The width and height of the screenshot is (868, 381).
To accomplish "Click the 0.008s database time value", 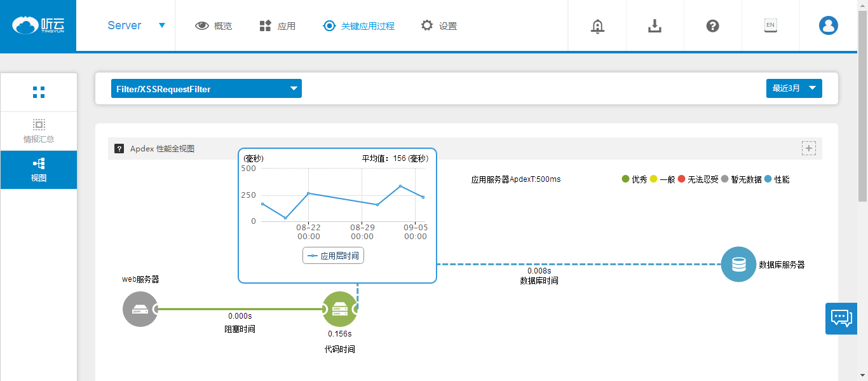I will tap(539, 270).
